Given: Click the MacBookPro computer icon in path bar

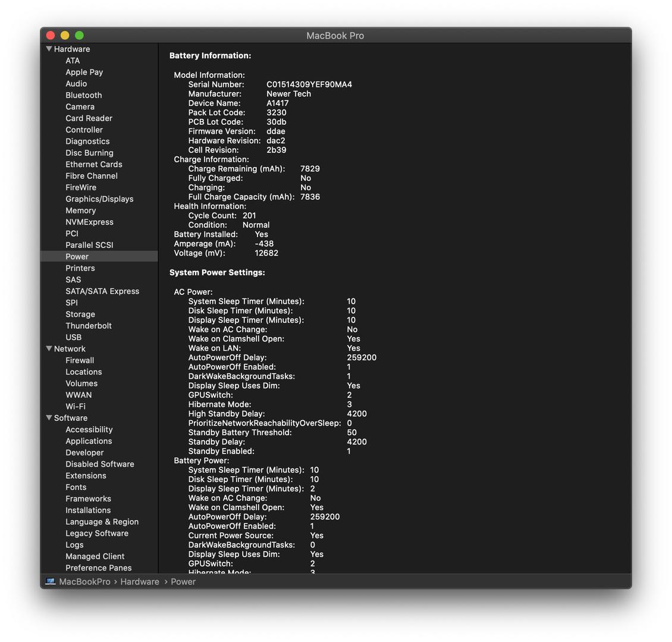Looking at the screenshot, I should point(51,581).
